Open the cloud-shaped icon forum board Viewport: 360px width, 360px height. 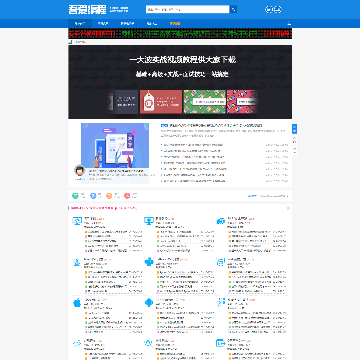click(77, 343)
